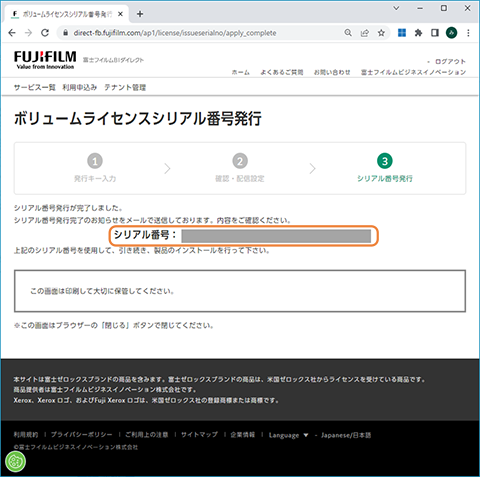Minimize the browser window
The width and height of the screenshot is (480, 477).
pos(420,8)
